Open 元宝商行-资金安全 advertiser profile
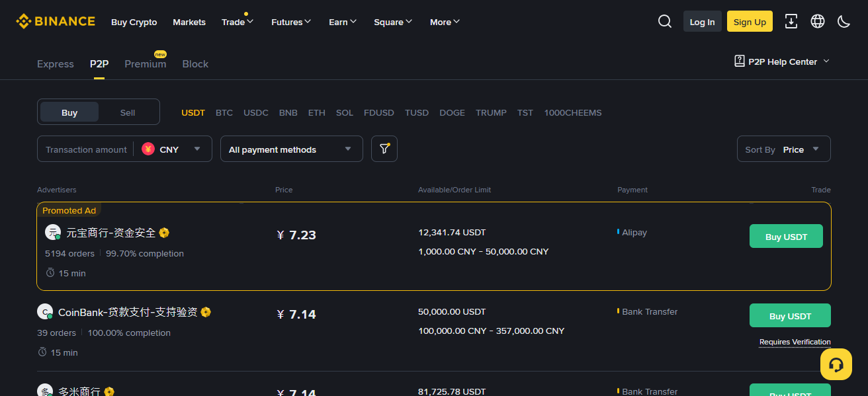The image size is (868, 396). (111, 233)
